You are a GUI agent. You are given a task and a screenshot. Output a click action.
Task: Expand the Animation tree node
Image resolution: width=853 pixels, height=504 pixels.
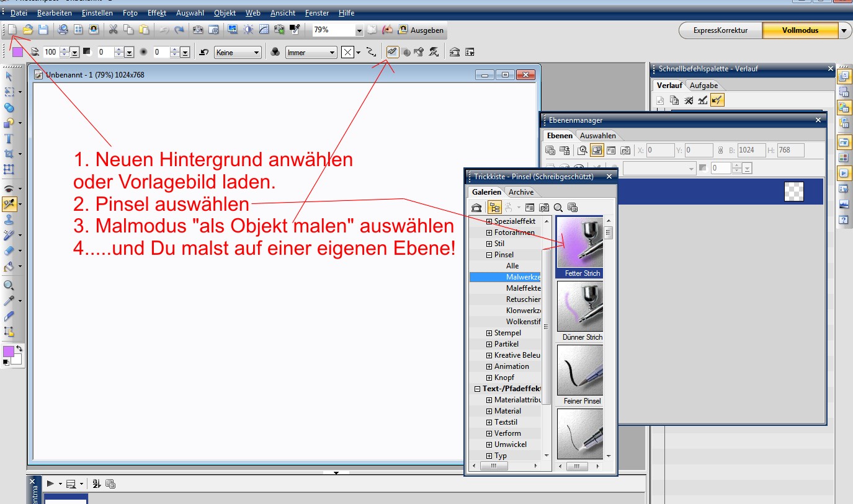489,366
